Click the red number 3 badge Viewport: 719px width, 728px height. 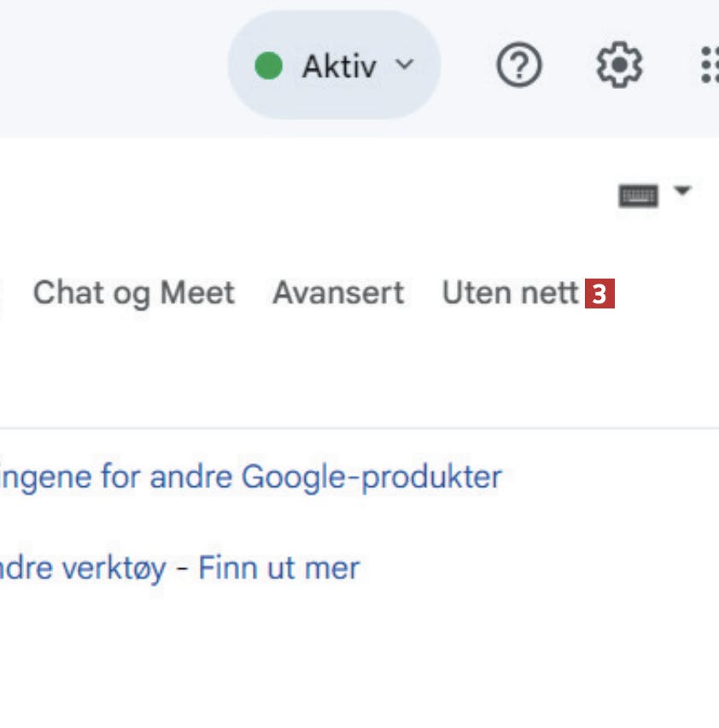point(599,295)
